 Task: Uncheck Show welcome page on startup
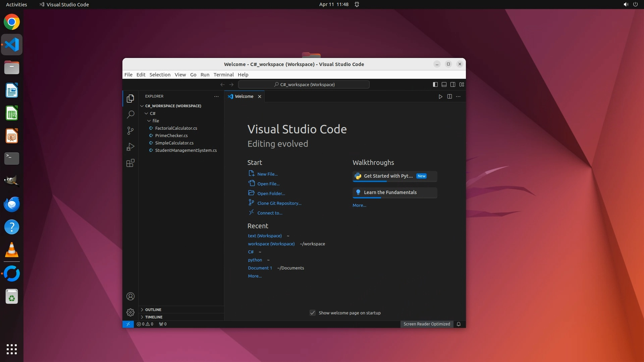(x=313, y=313)
